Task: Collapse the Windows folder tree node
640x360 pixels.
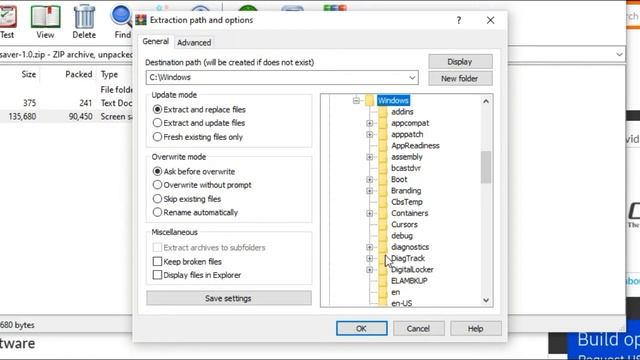Action: pos(356,100)
